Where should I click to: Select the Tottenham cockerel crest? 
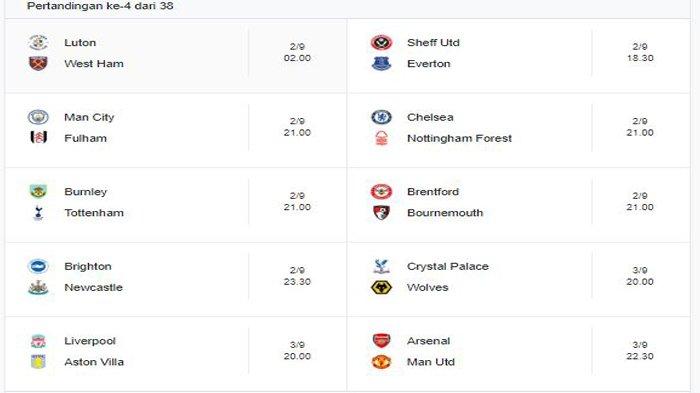tap(38, 213)
